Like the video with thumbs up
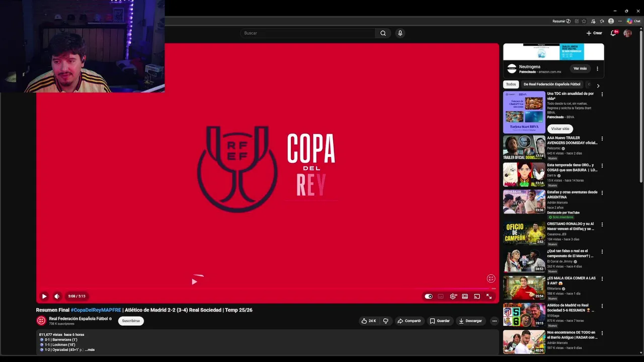Viewport: 644px width, 362px height. tap(369, 321)
